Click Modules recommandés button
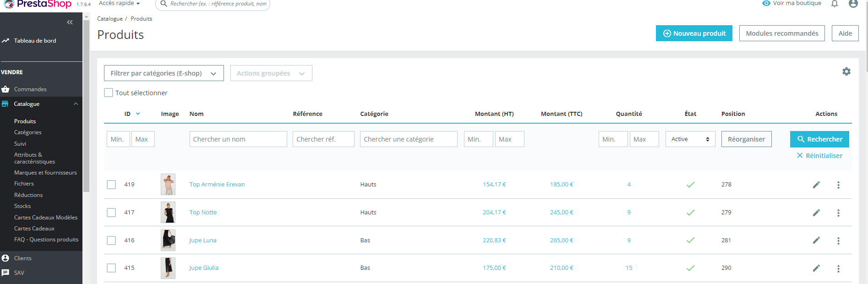The width and height of the screenshot is (868, 284). click(x=782, y=33)
